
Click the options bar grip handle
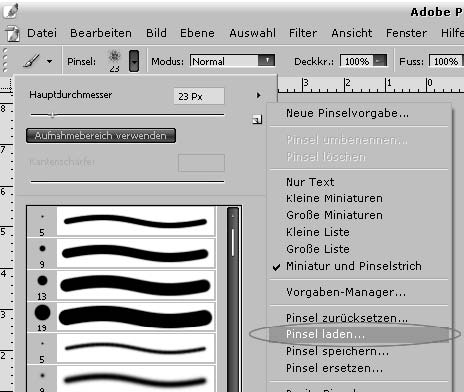pyautogui.click(x=5, y=60)
